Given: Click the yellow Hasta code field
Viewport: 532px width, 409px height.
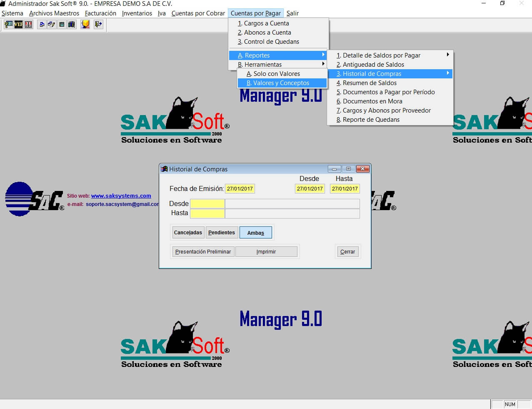Looking at the screenshot, I should (x=207, y=213).
